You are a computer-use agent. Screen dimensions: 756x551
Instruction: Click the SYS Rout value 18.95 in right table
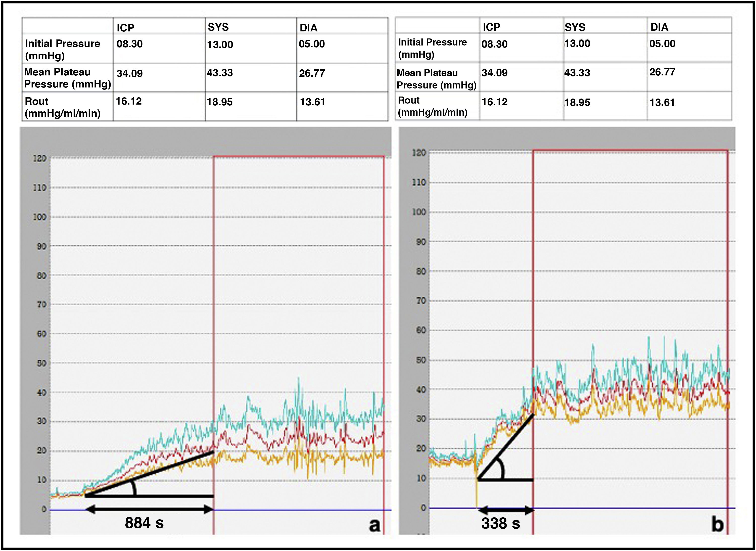coord(577,102)
